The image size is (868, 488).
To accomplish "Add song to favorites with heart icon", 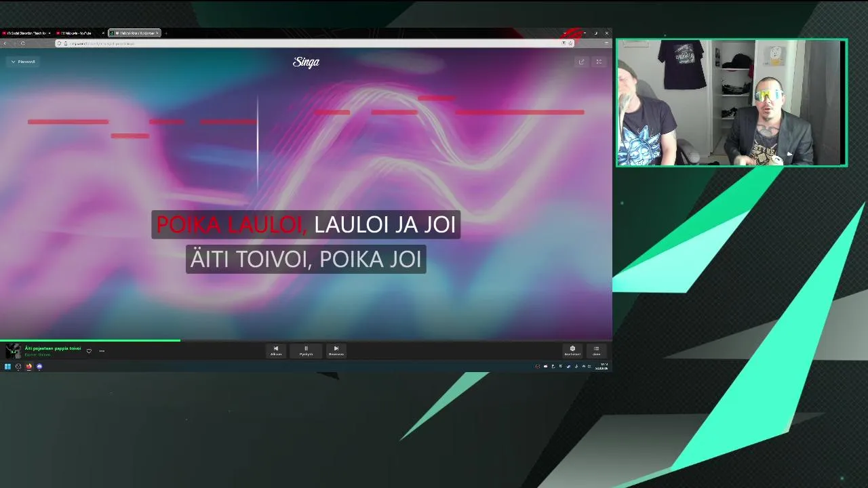I will click(x=89, y=351).
